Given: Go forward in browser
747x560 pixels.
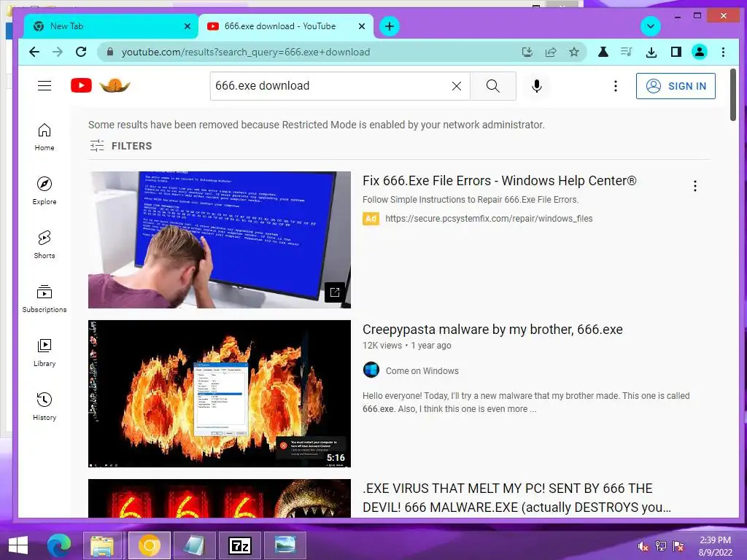Looking at the screenshot, I should [57, 52].
